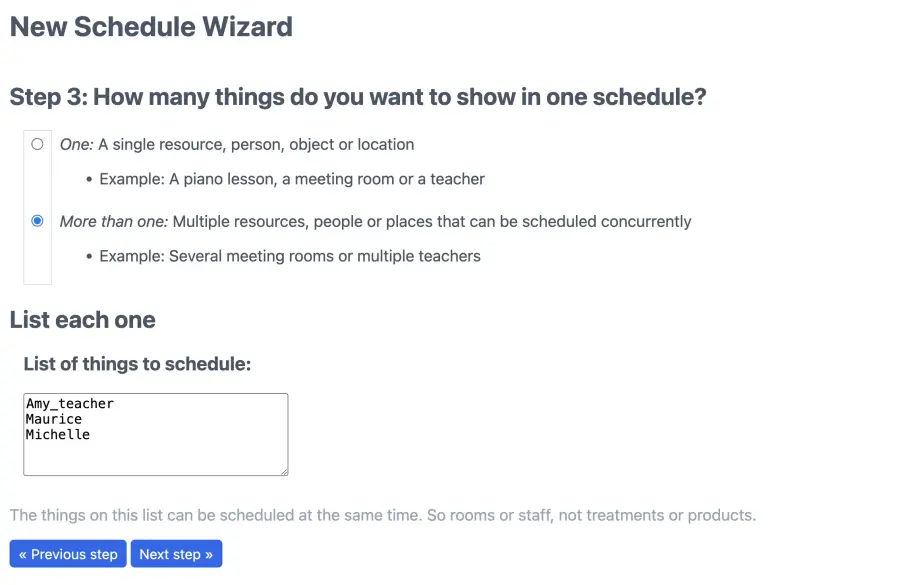This screenshot has width=900, height=585.
Task: Click the "List each one" heading
Action: [83, 320]
